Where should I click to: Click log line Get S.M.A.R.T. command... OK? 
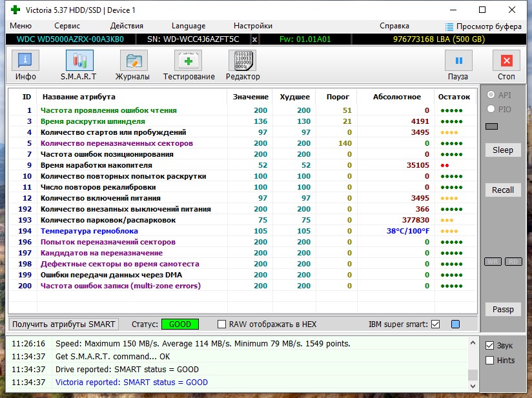(x=112, y=356)
